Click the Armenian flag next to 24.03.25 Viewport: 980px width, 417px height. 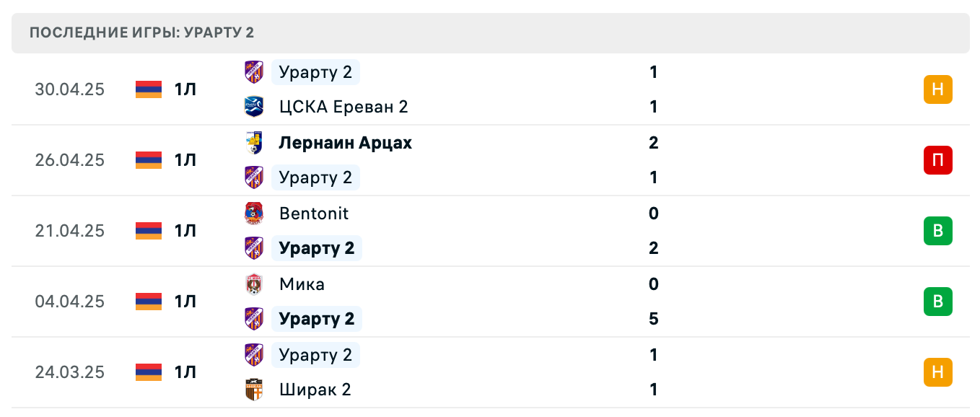(147, 372)
